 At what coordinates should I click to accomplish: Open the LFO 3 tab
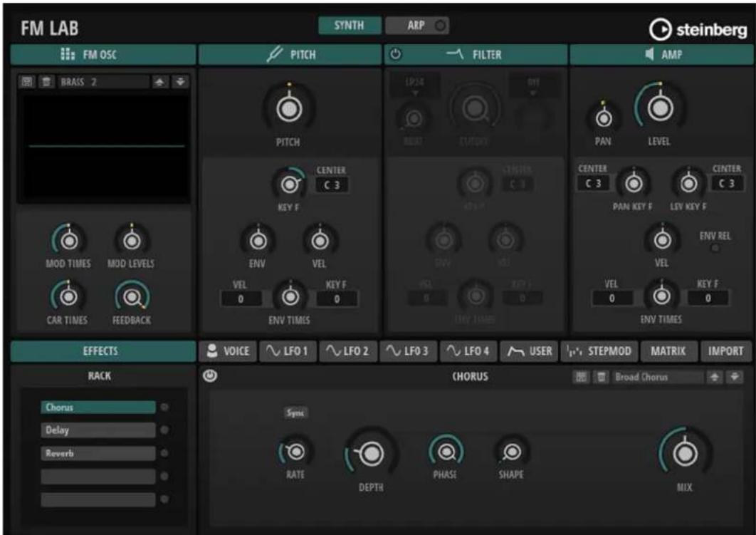click(408, 350)
